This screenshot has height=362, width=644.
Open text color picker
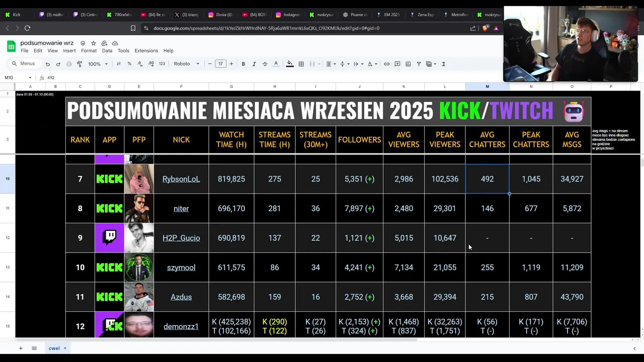(276, 64)
